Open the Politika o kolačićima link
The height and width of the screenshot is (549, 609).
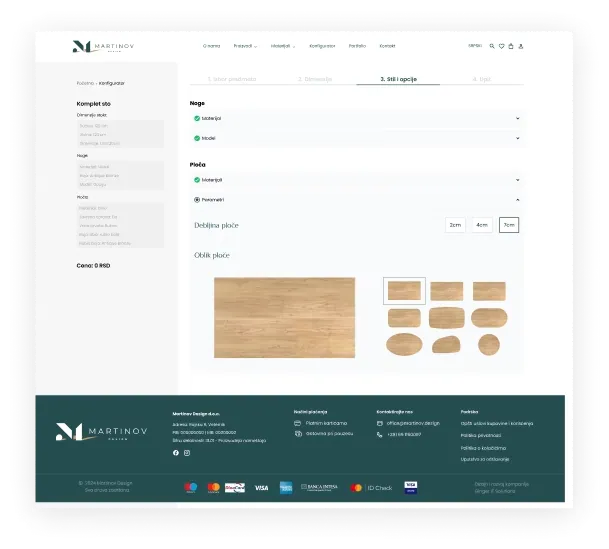click(x=483, y=448)
